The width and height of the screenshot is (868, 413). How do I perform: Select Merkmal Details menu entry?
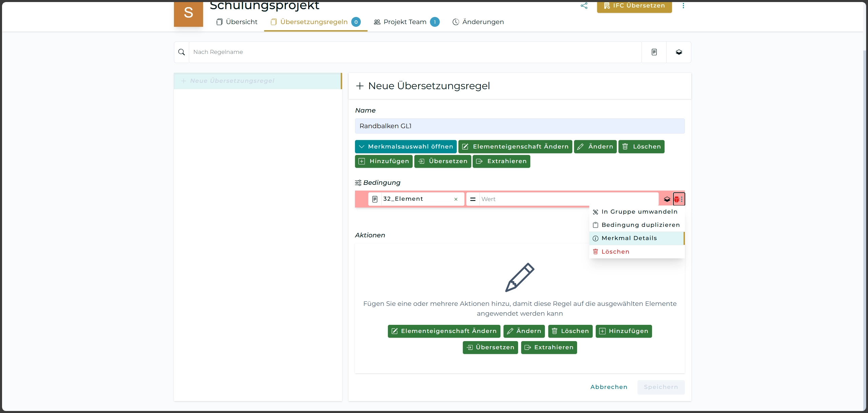(629, 238)
